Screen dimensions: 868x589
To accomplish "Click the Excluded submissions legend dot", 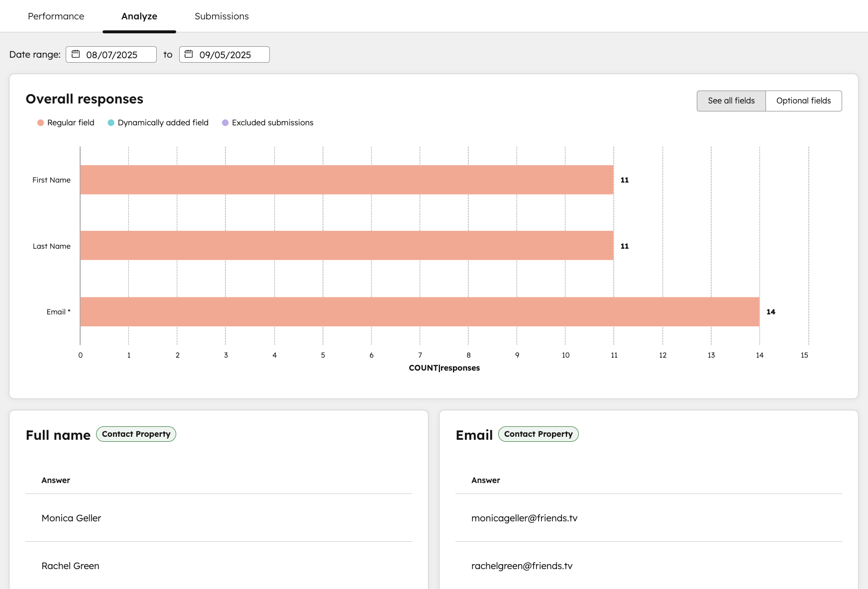I will point(225,122).
